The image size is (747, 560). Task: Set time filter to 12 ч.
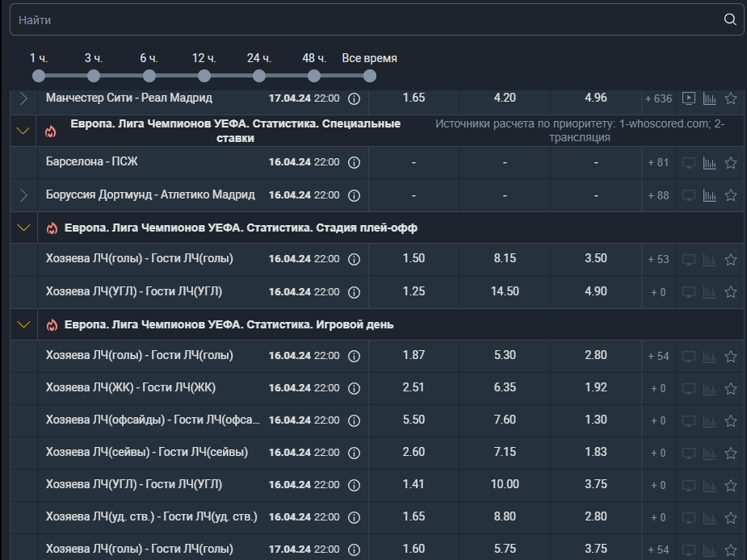[204, 76]
